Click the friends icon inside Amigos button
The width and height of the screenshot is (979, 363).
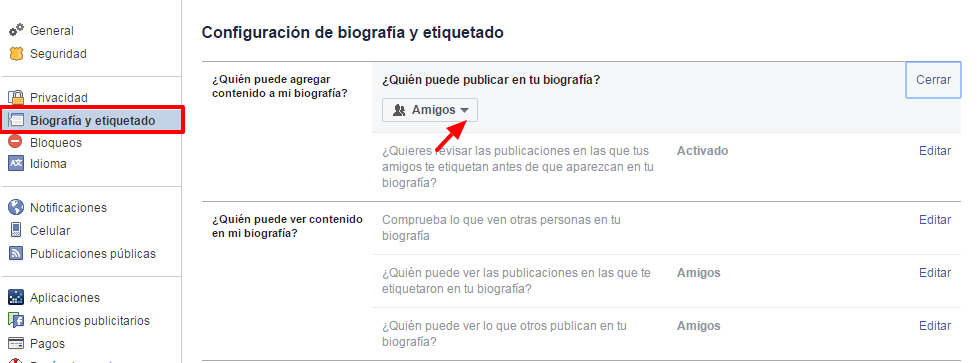tap(399, 110)
